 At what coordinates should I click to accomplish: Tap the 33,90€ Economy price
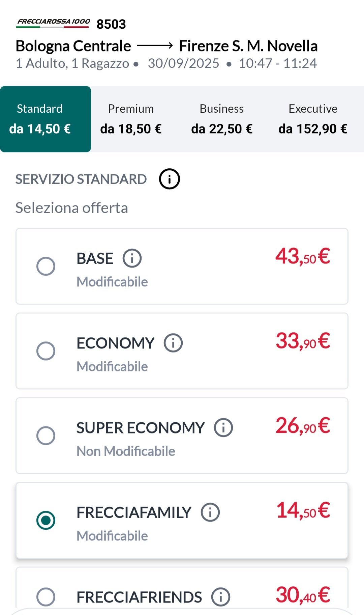pos(302,341)
